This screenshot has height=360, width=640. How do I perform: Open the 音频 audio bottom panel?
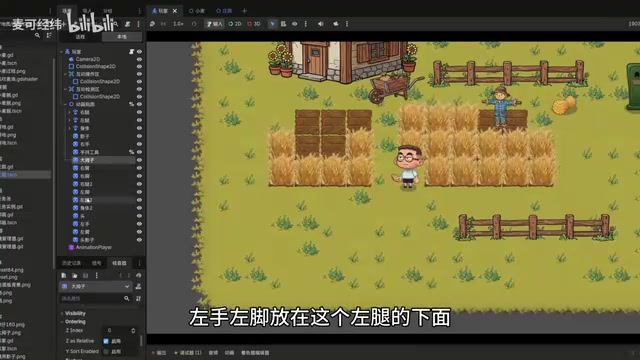[213, 353]
